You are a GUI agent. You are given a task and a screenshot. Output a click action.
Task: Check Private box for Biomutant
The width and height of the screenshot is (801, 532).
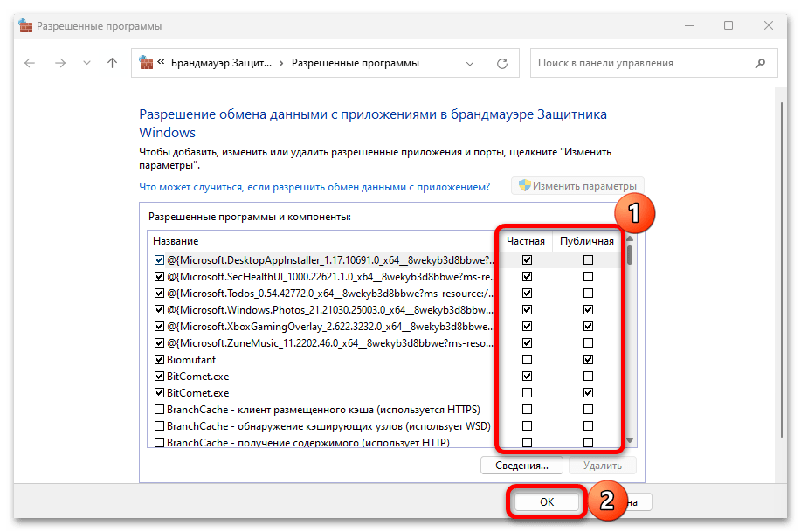528,359
